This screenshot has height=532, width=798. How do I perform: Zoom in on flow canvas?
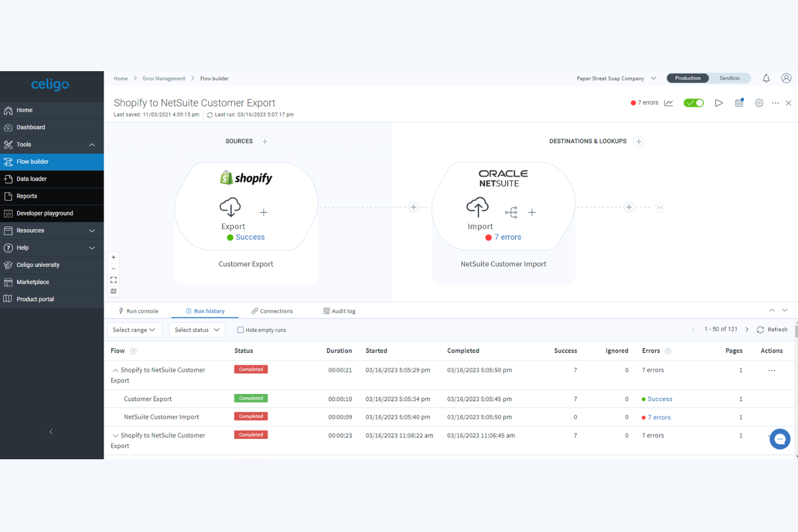113,258
